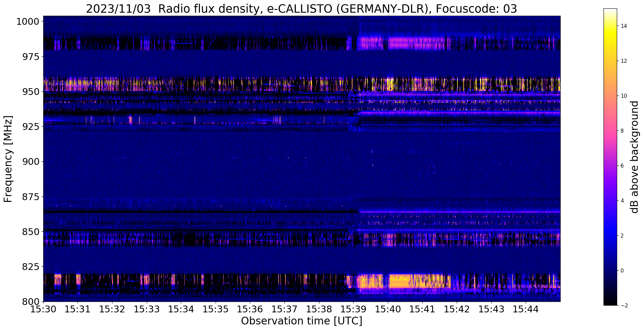
Task: Click the 800 frequency tick label
Action: [31, 301]
